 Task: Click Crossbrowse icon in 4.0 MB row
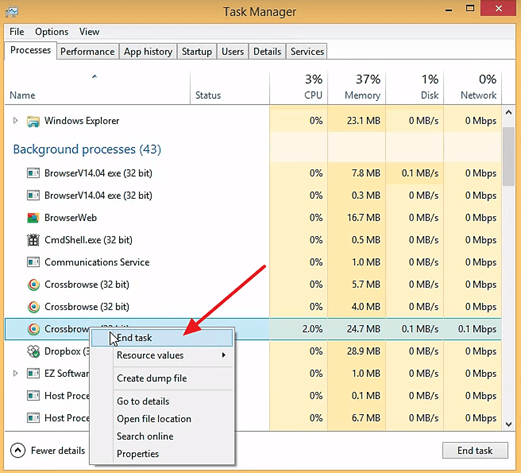pyautogui.click(x=33, y=307)
